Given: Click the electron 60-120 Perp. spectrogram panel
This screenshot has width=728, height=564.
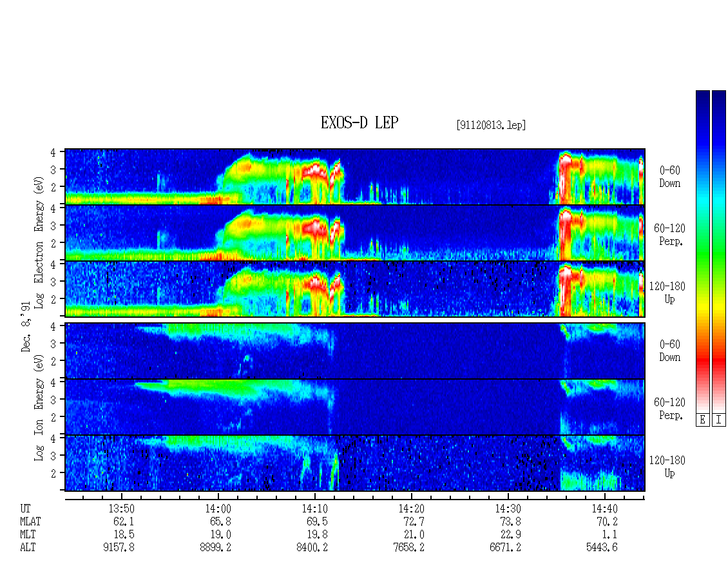Looking at the screenshot, I should coord(355,233).
